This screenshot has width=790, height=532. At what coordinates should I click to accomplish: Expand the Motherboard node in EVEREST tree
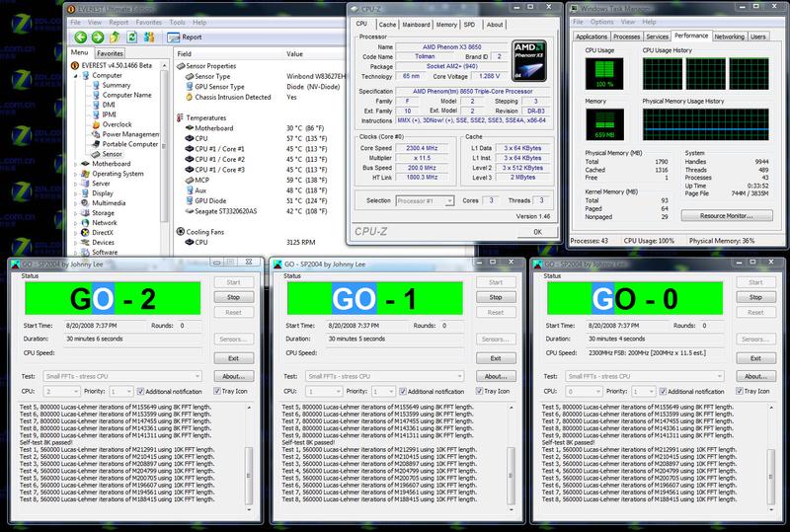click(x=76, y=164)
